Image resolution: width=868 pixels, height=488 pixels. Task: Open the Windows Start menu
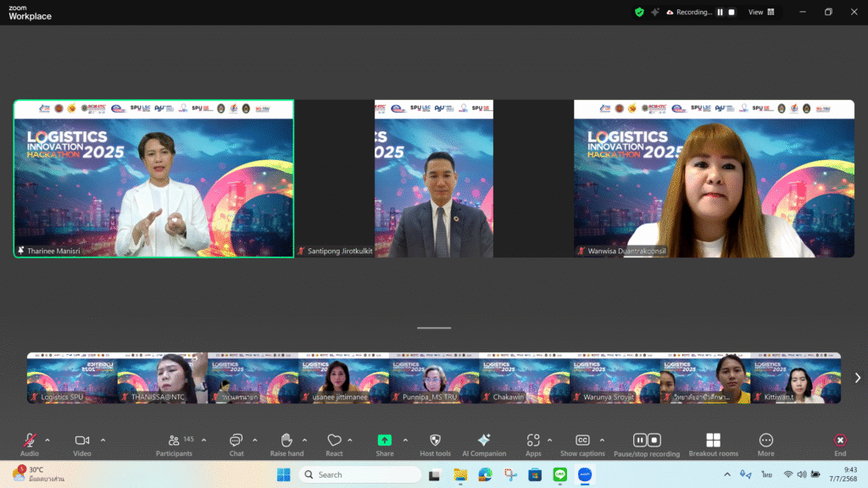(283, 474)
